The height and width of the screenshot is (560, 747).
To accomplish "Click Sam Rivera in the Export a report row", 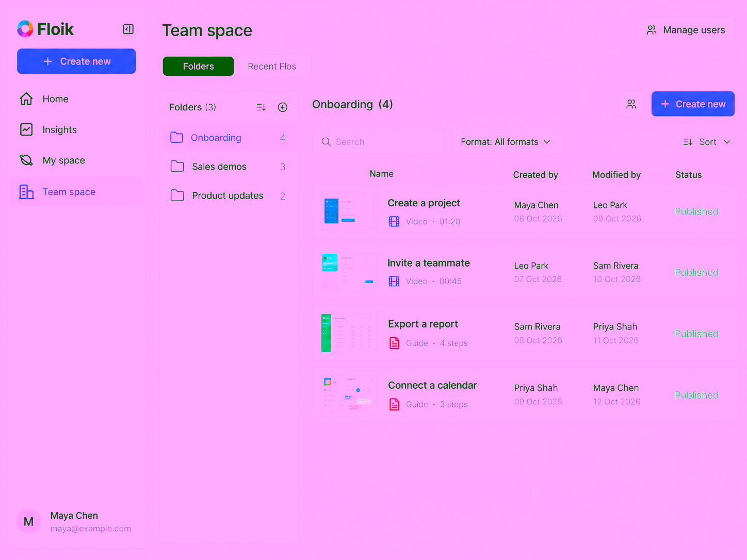I will tap(537, 326).
